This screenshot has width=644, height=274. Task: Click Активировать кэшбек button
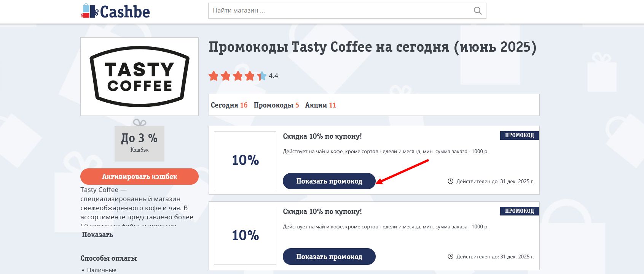click(x=139, y=177)
